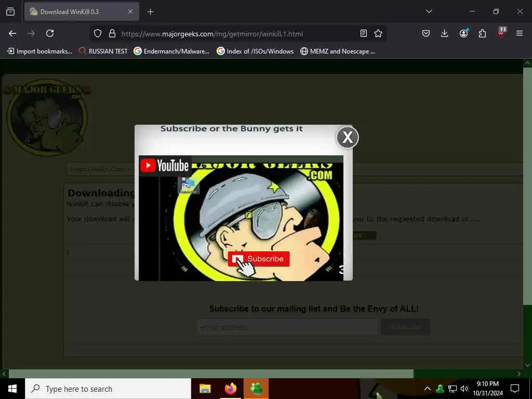
Task: Close the Download WinKill 0.3 tab
Action: (x=130, y=11)
